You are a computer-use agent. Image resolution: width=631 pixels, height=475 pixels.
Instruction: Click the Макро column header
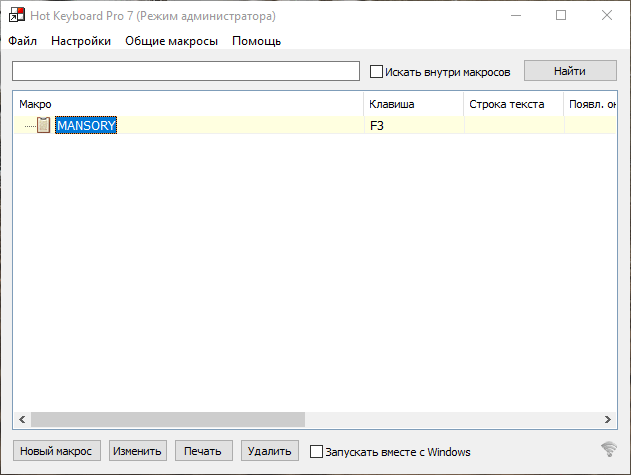coord(188,104)
